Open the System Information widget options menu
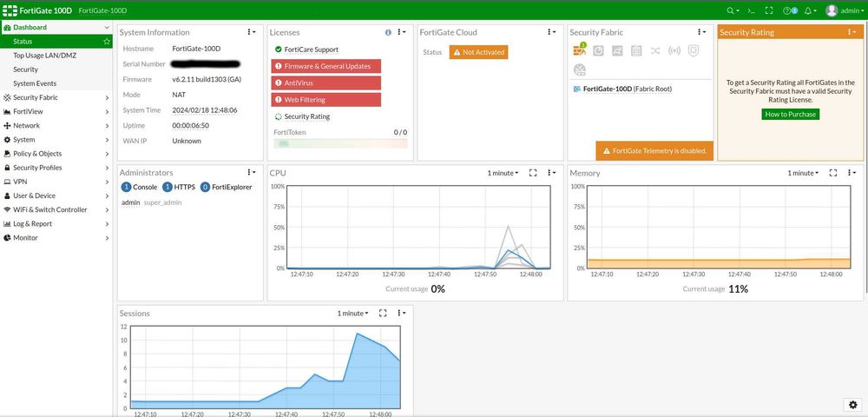 pyautogui.click(x=251, y=32)
